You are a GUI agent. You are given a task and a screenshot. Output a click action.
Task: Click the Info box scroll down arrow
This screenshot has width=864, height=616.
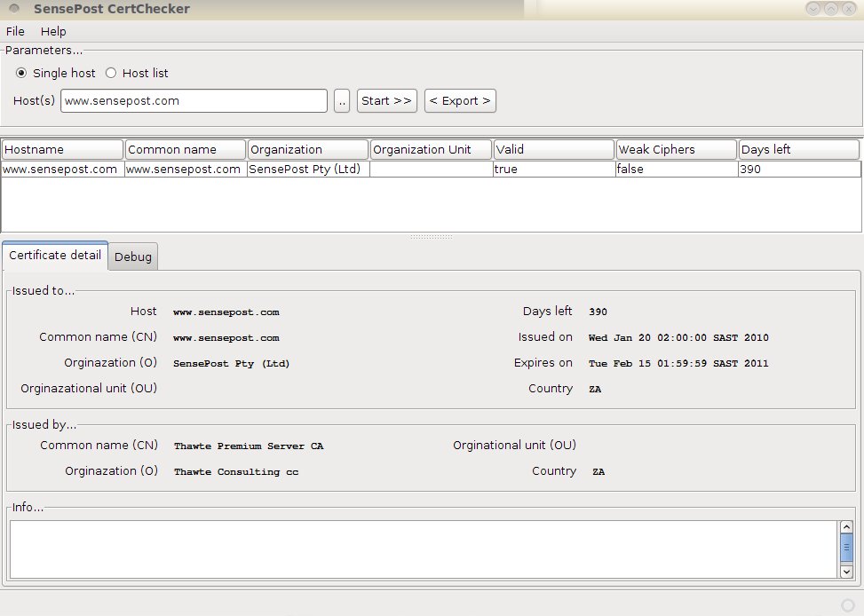click(845, 573)
